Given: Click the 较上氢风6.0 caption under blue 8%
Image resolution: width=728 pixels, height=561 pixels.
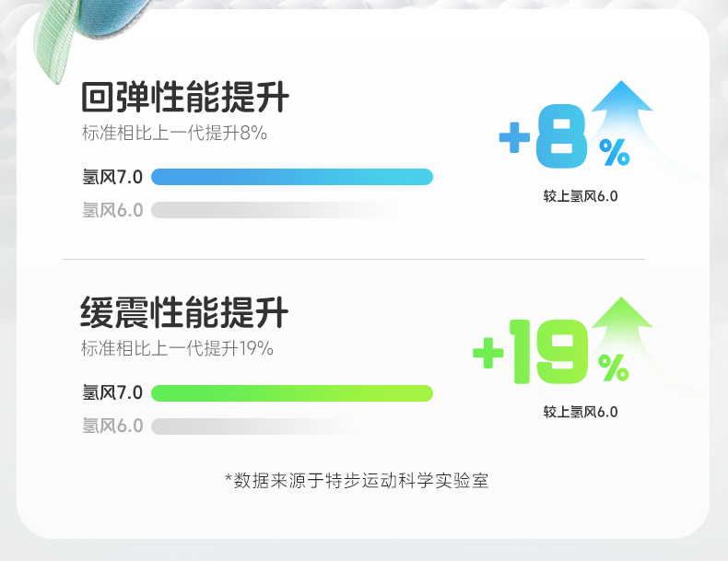Looking at the screenshot, I should tap(581, 196).
